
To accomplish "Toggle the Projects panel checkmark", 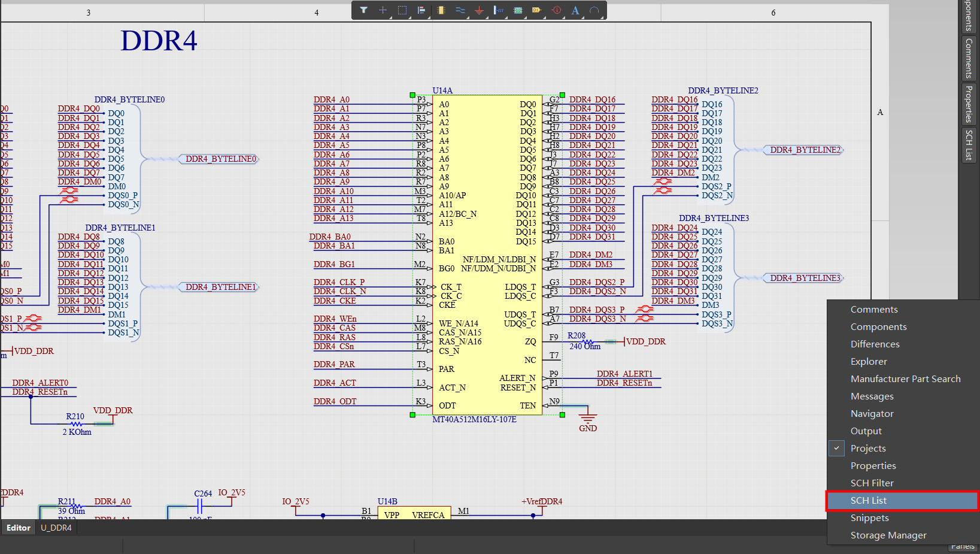I will click(837, 448).
